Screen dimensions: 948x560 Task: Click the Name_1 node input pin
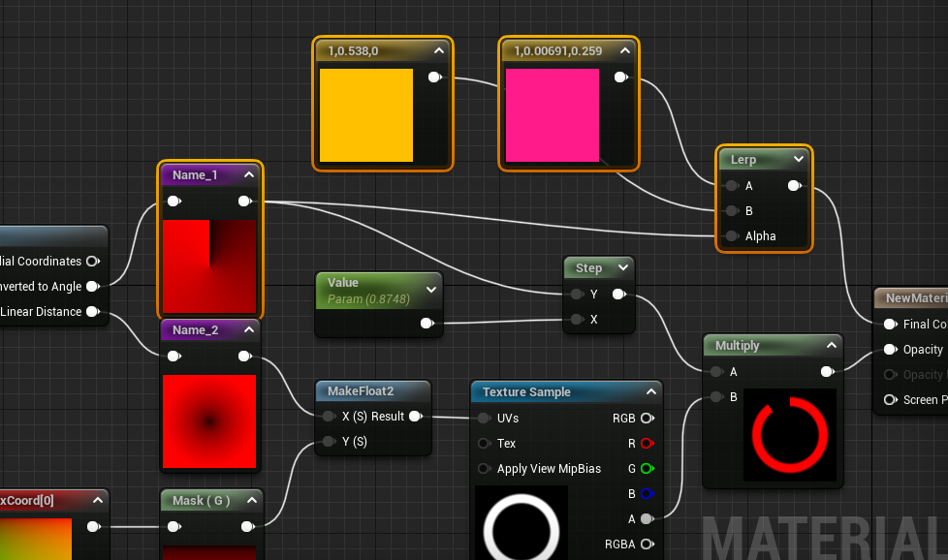[x=174, y=201]
